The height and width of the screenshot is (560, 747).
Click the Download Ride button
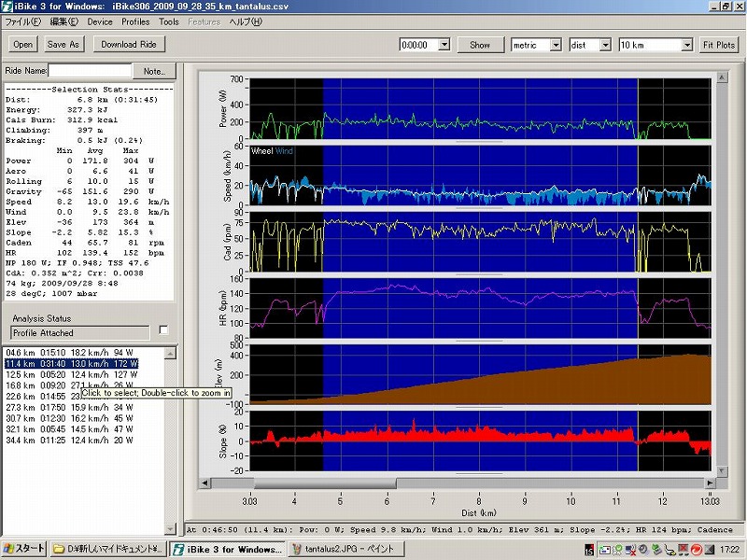tap(129, 44)
